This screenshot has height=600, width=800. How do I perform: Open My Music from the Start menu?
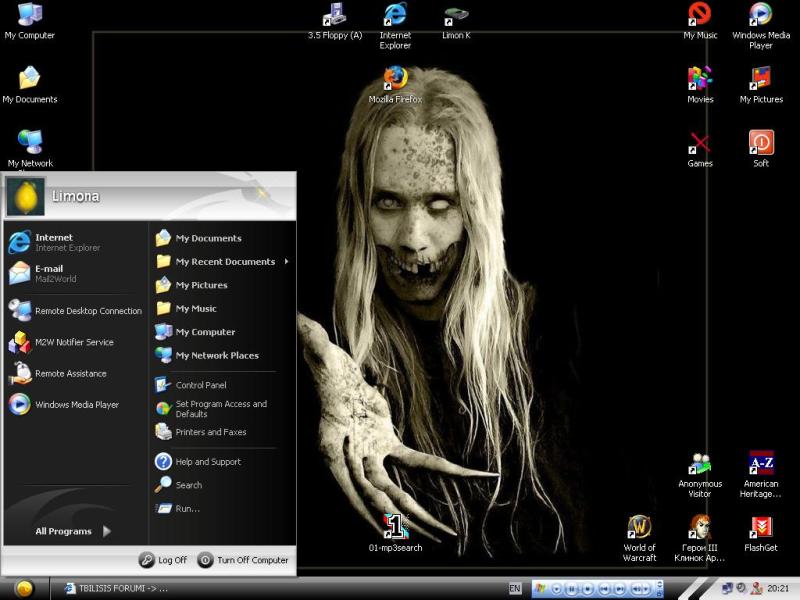tap(222, 308)
